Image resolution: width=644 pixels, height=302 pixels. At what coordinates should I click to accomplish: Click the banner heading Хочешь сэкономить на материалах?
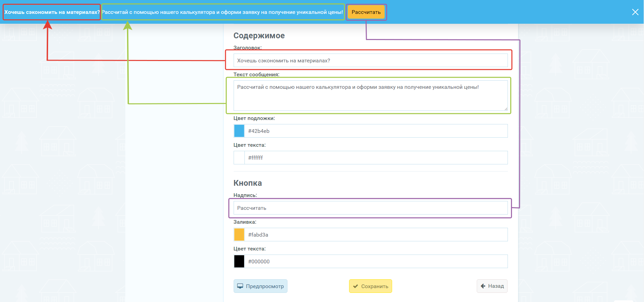(52, 12)
